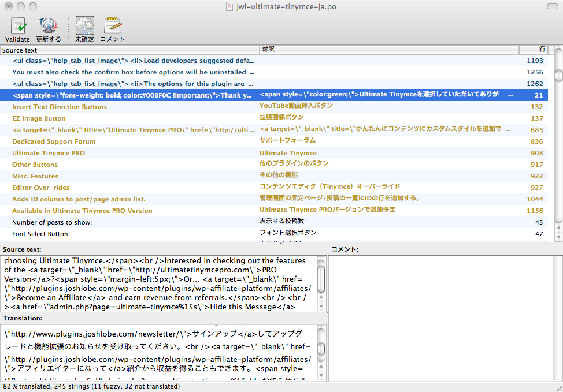Screen dimensions: 563x392
Task: Click the Validate toolbar icon
Action: point(17,27)
